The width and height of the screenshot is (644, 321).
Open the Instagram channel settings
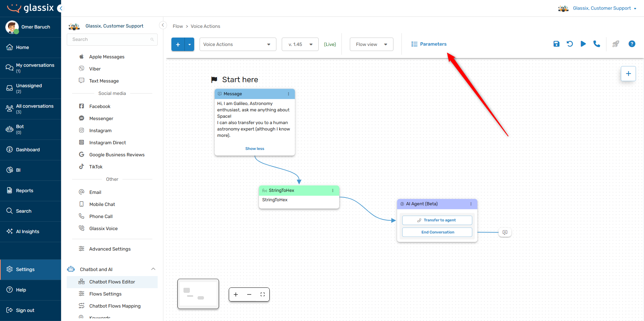pos(100,130)
